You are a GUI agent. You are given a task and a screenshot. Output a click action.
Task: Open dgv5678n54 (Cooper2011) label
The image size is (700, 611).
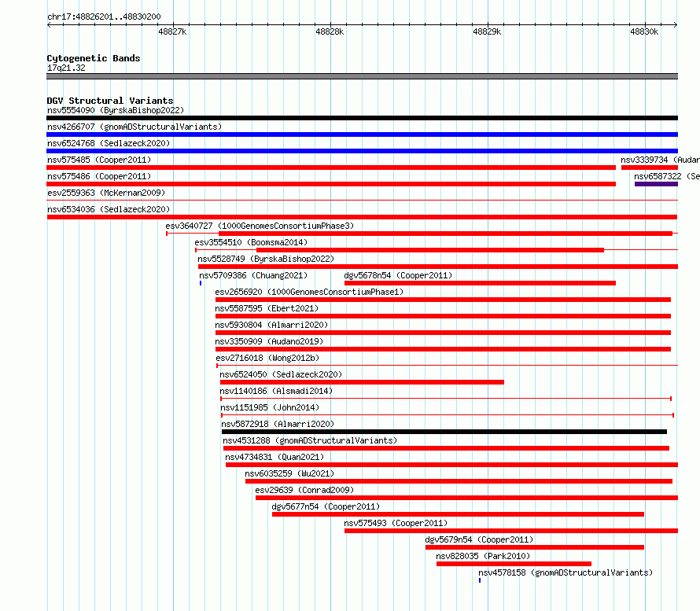coord(398,275)
